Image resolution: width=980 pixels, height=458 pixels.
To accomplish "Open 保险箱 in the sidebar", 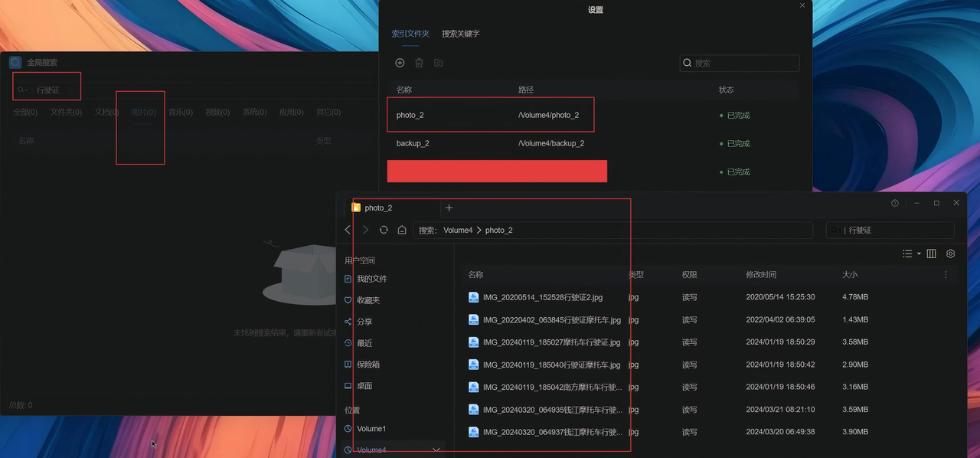I will coord(368,365).
